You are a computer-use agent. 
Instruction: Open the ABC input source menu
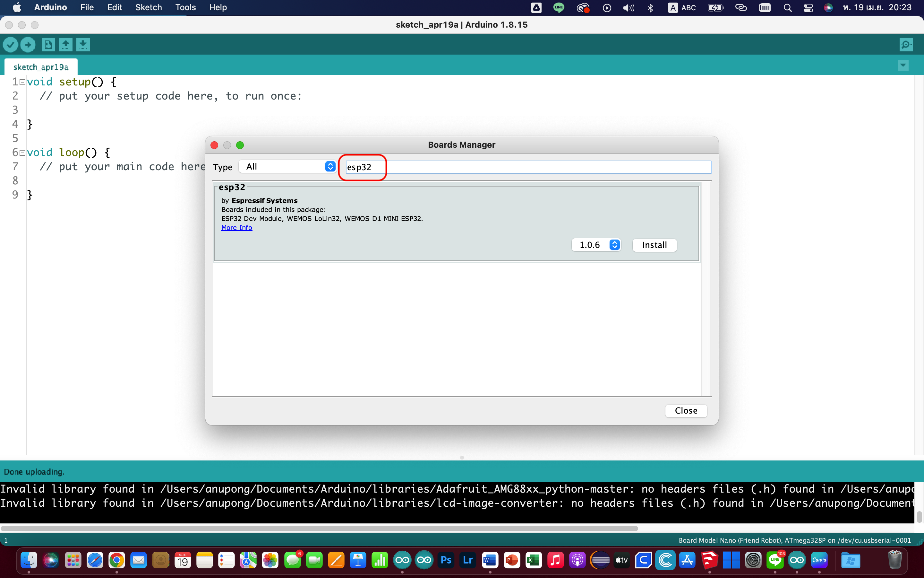point(682,8)
